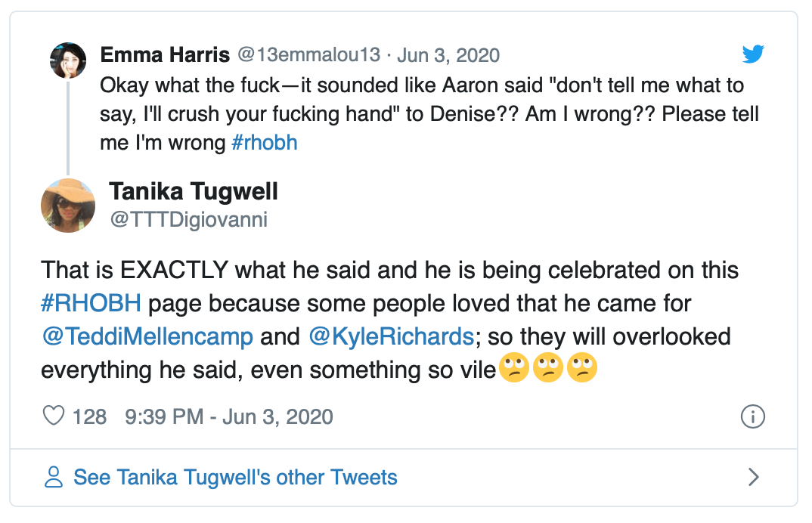Follow the lowercase #rhobh hashtag

265,142
